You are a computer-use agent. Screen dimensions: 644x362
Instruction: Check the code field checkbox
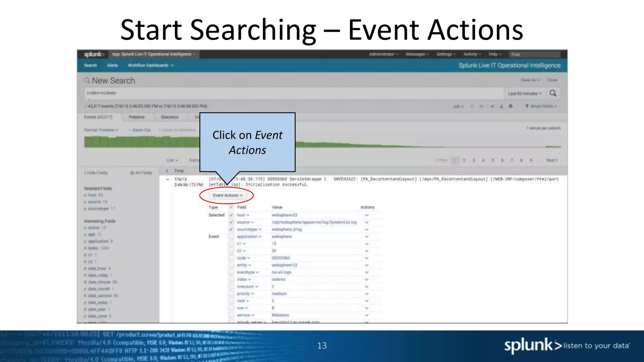pos(231,258)
